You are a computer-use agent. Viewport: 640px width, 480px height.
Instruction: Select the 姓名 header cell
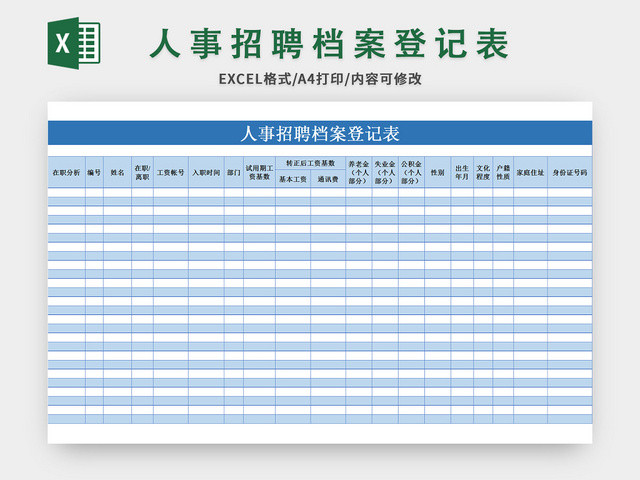pyautogui.click(x=118, y=172)
